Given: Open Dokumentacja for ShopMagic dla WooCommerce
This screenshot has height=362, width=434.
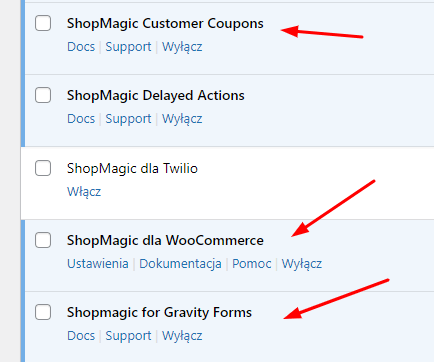Looking at the screenshot, I should [x=180, y=264].
